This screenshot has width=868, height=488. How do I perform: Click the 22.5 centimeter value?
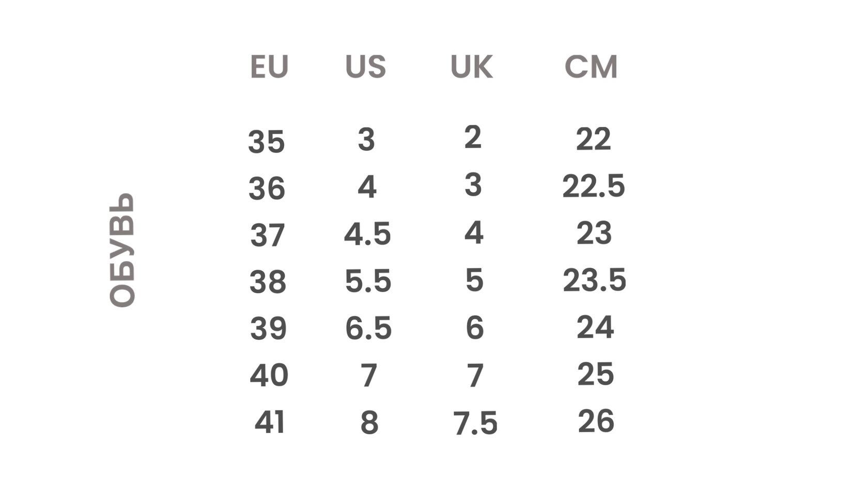594,186
